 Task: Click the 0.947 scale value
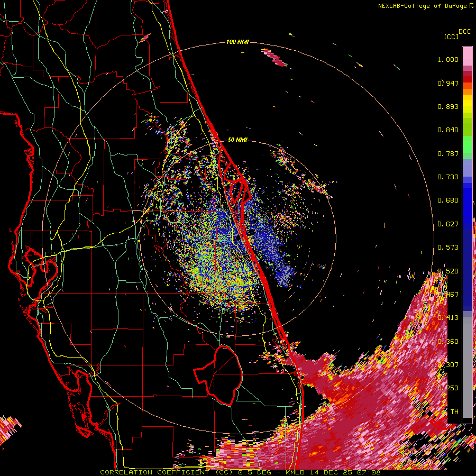(x=448, y=83)
